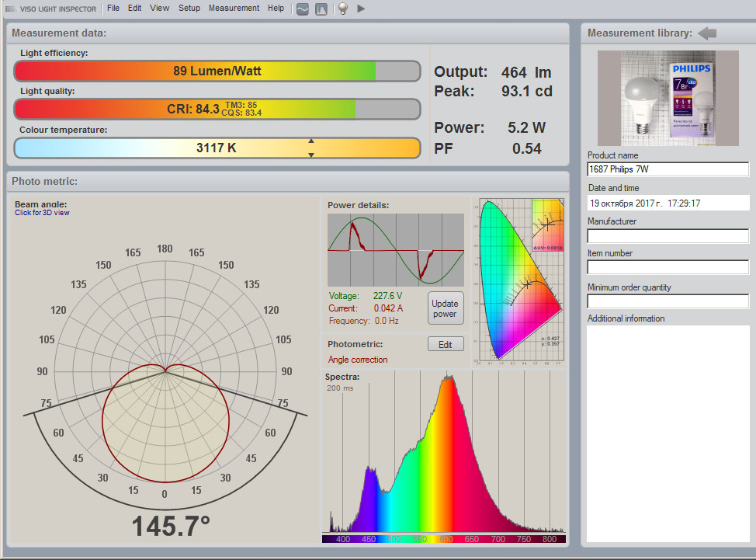This screenshot has width=756, height=560.
Task: Click the VISO Light Inspector logo
Action: [x=53, y=9]
